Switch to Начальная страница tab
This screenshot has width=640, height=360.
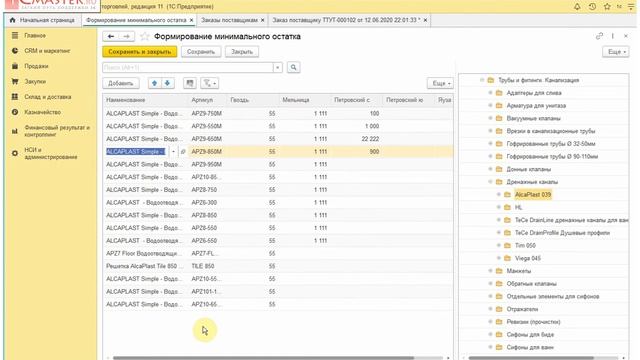42,20
